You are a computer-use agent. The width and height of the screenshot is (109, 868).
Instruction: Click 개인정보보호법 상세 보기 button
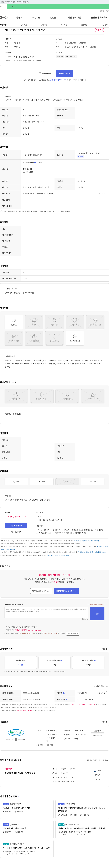[x=41, y=591]
